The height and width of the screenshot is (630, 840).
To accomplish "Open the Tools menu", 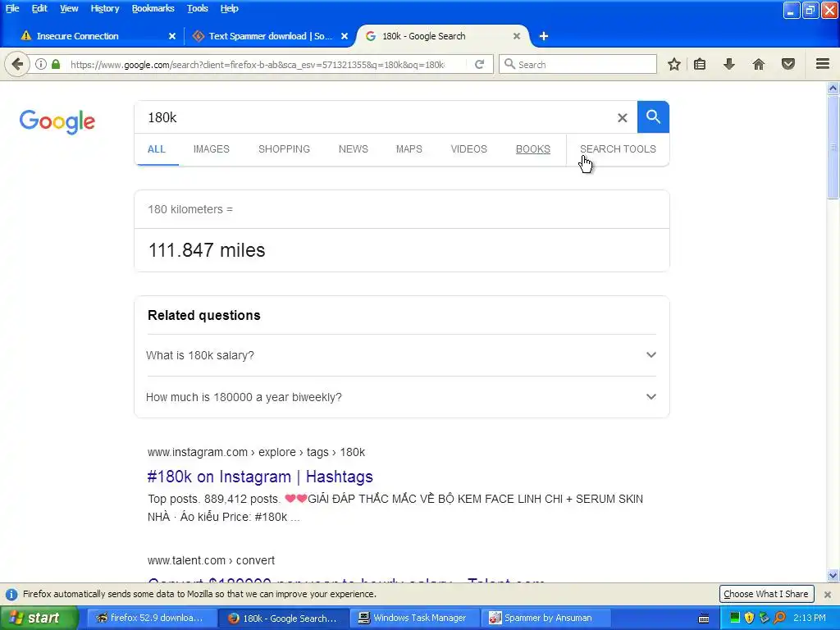I will pyautogui.click(x=197, y=8).
